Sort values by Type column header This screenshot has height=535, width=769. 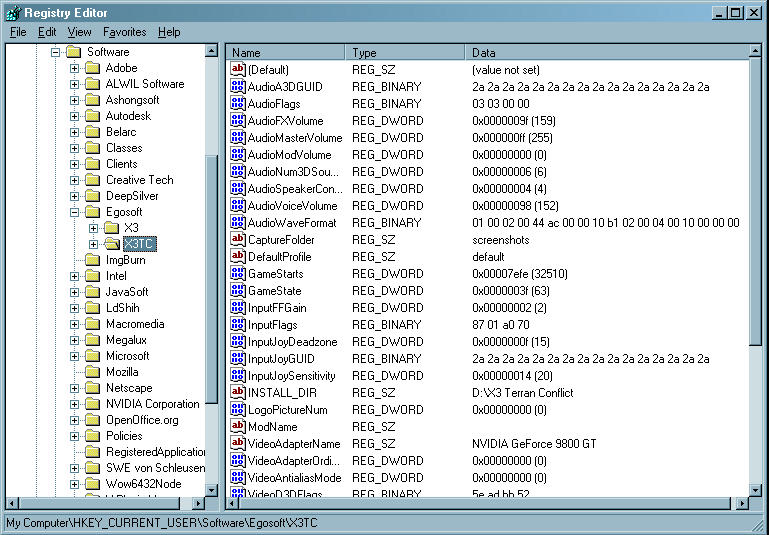[x=405, y=52]
